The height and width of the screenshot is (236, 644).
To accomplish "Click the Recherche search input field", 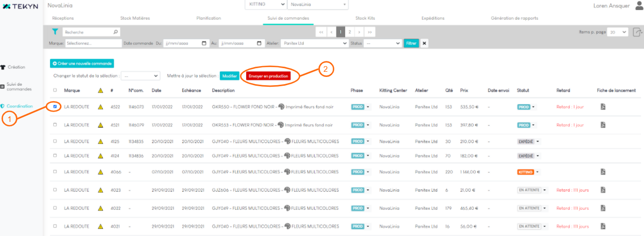I will pyautogui.click(x=88, y=32).
